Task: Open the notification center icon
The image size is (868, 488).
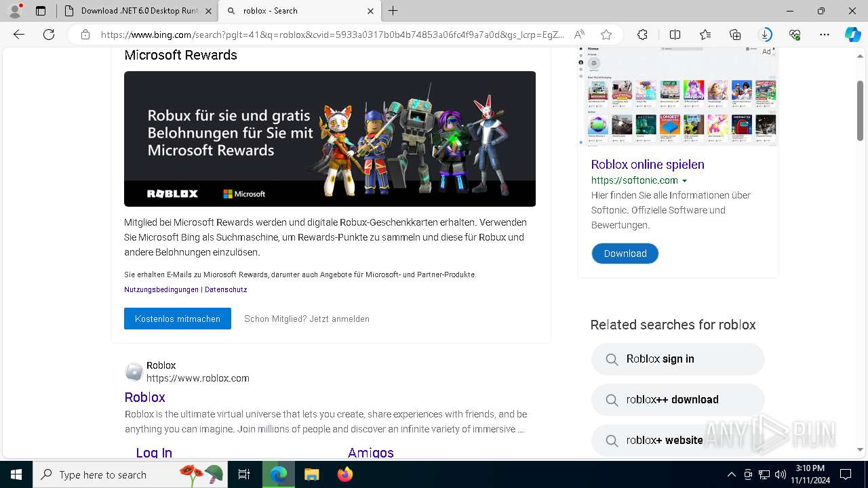Action: tap(846, 474)
